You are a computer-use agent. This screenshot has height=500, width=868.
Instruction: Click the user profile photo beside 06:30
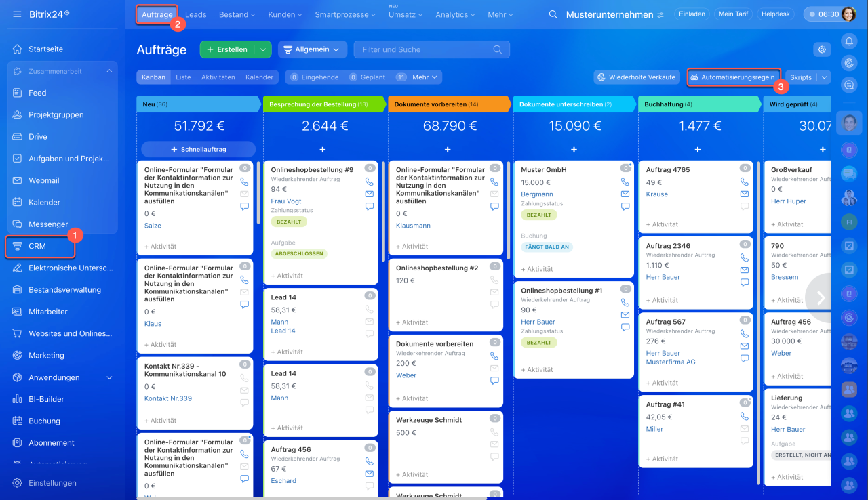tap(849, 14)
